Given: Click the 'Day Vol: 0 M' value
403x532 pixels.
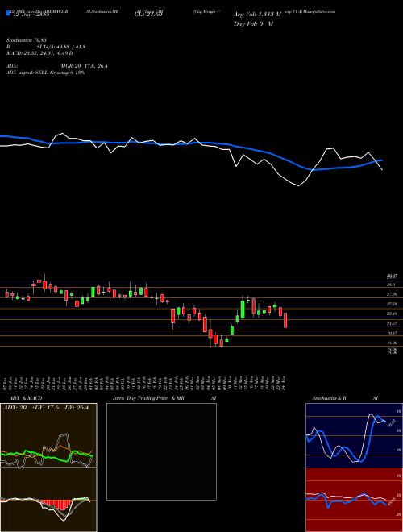Looking at the screenshot, I should (253, 23).
